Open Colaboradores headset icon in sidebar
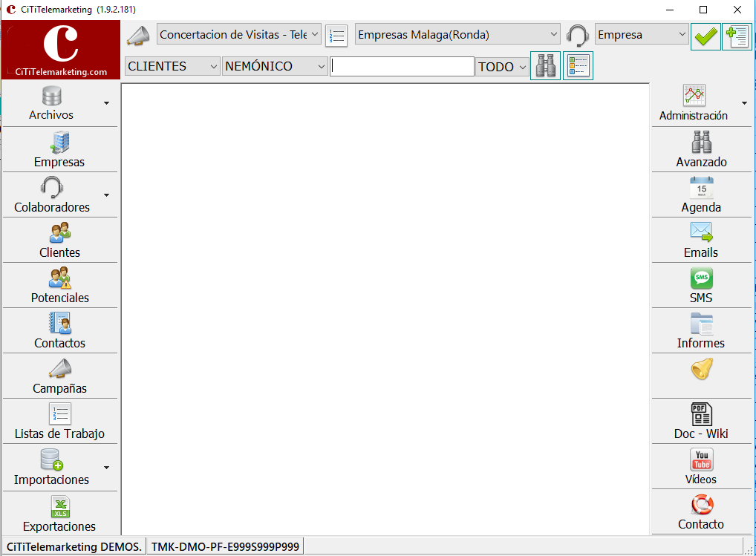Image resolution: width=756 pixels, height=556 pixels. click(x=51, y=187)
